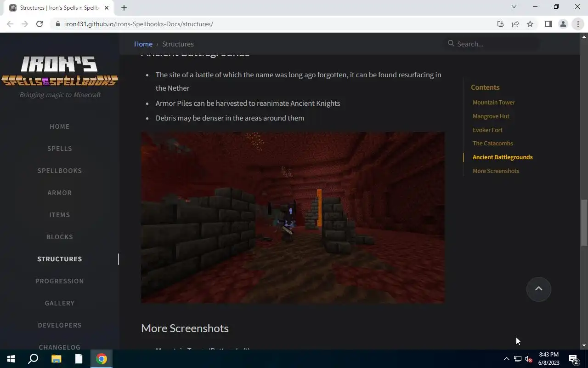Open the notification center icon
The height and width of the screenshot is (368, 588).
tap(574, 359)
